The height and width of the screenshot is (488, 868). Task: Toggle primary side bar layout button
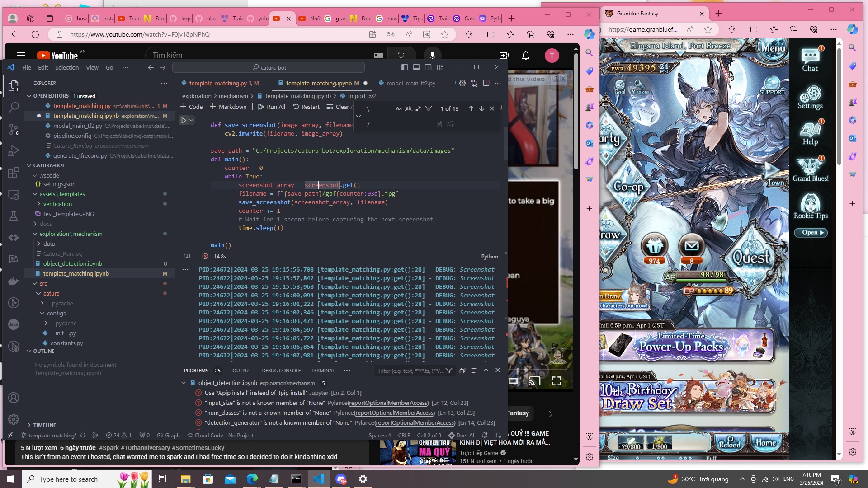pos(404,67)
